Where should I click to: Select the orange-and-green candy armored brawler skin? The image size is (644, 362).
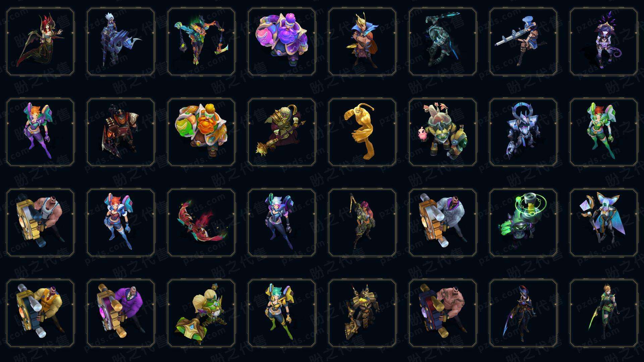tap(201, 132)
